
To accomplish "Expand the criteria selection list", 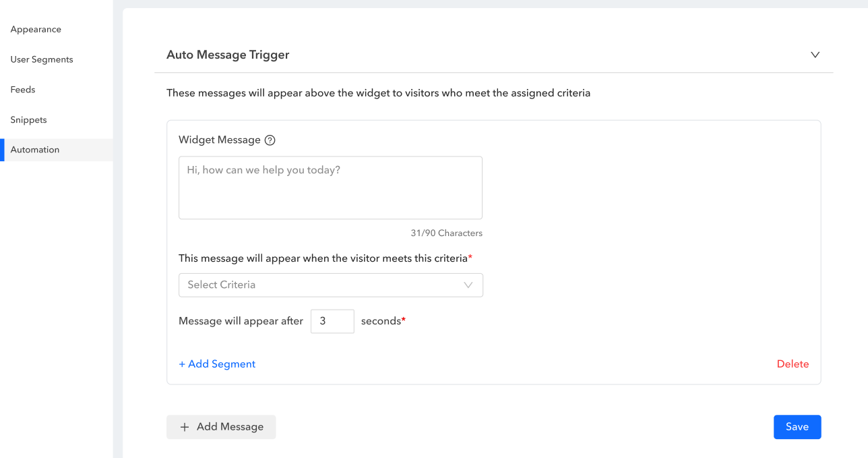I will tap(330, 285).
